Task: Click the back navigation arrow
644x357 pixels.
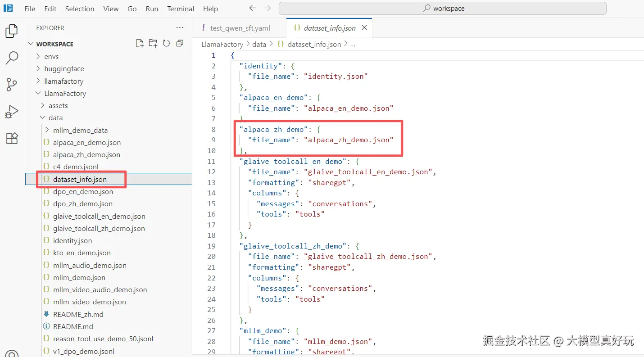Action: coord(253,9)
